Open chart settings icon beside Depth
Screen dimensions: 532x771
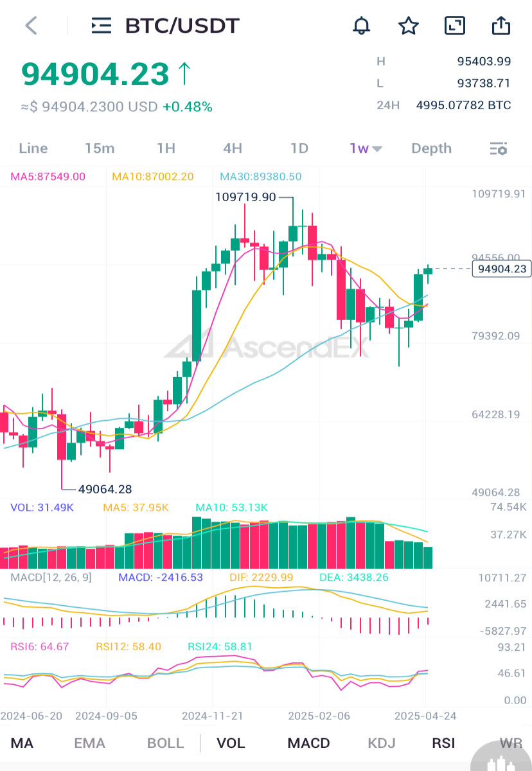point(499,148)
